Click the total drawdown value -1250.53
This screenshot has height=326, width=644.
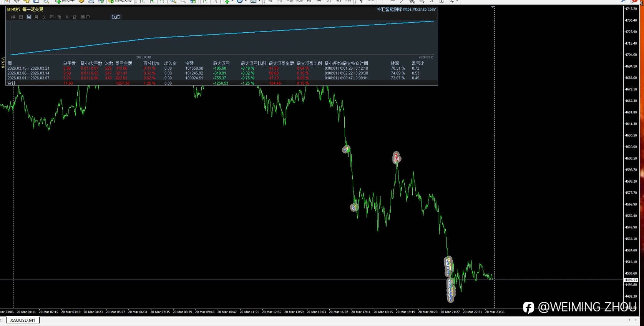tap(221, 83)
